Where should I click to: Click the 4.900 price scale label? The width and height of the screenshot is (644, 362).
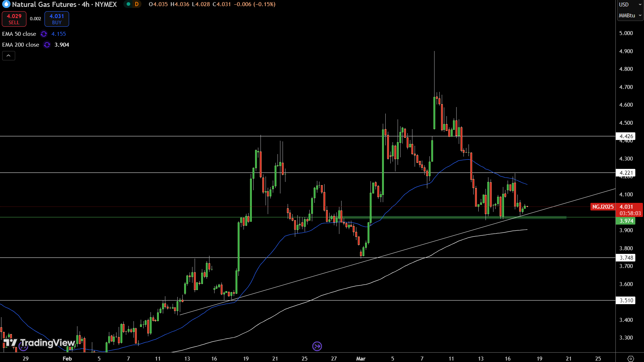626,51
